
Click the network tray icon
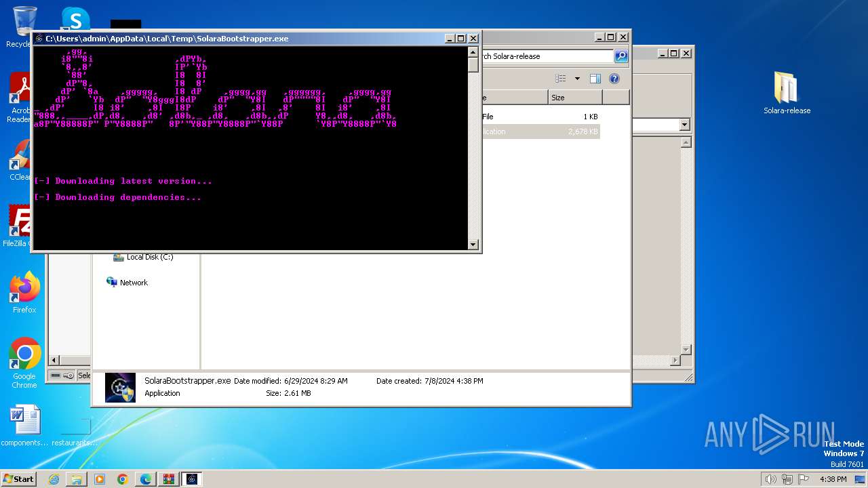[787, 479]
